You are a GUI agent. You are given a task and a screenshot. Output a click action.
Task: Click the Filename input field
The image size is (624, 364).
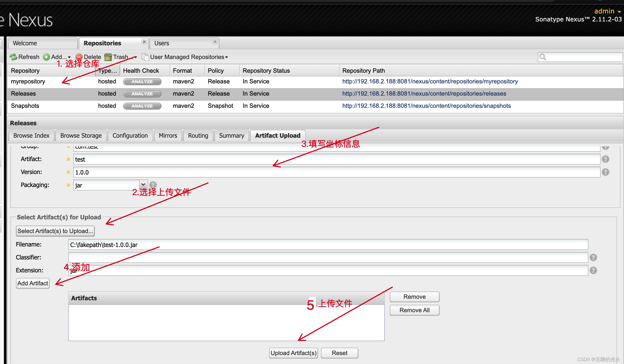tap(328, 245)
